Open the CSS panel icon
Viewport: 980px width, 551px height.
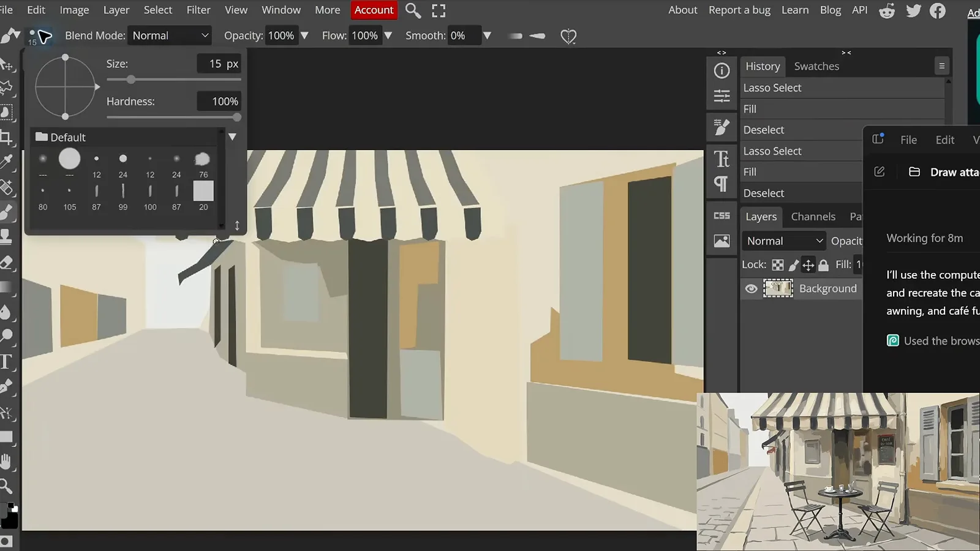722,216
